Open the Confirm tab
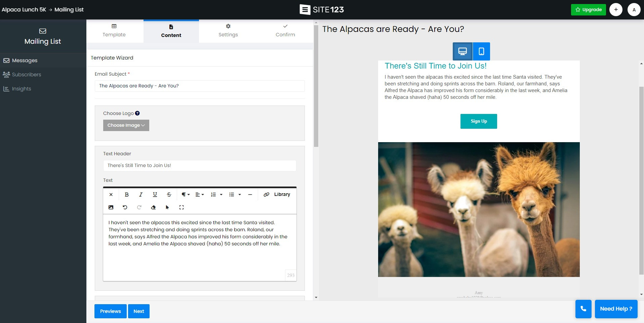The width and height of the screenshot is (644, 323). coord(285,31)
